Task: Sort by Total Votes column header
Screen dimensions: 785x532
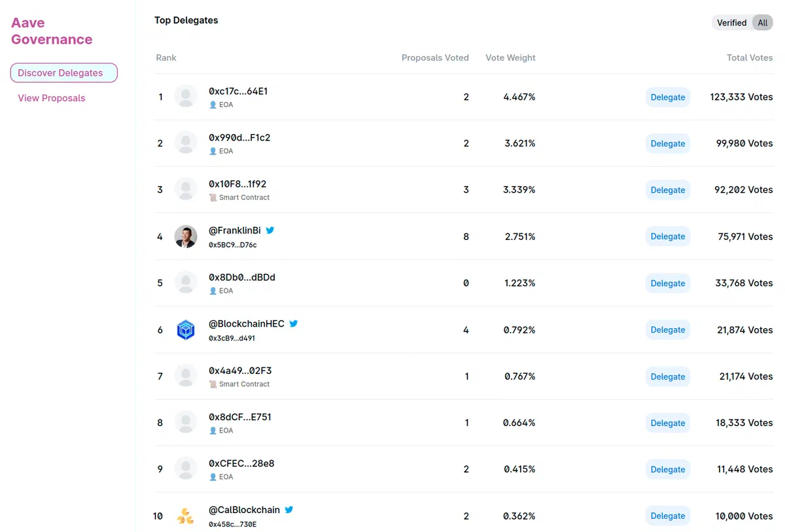Action: (x=750, y=58)
